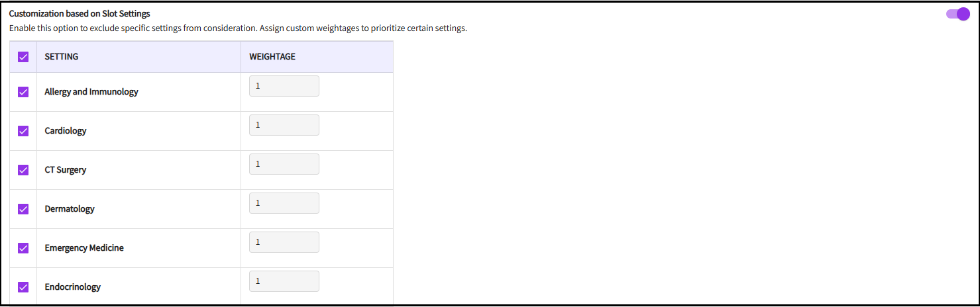Focus the CT Surgery weightage field
This screenshot has width=980, height=307.
pyautogui.click(x=284, y=164)
